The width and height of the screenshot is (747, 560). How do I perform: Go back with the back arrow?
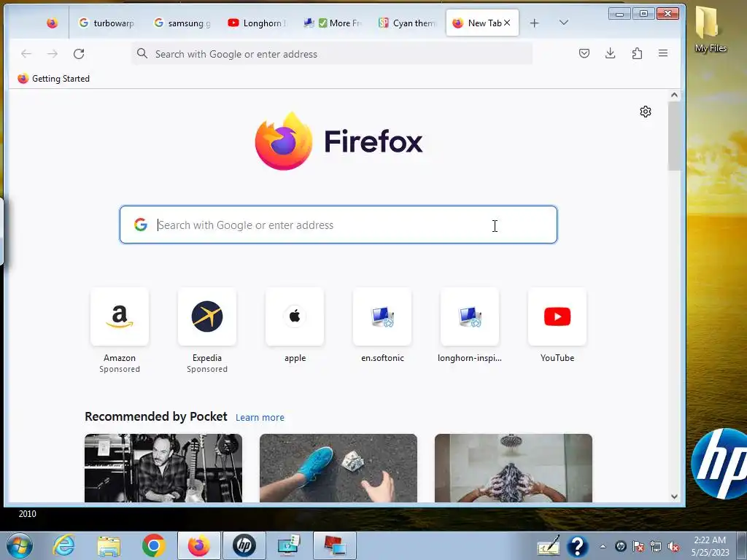[26, 54]
